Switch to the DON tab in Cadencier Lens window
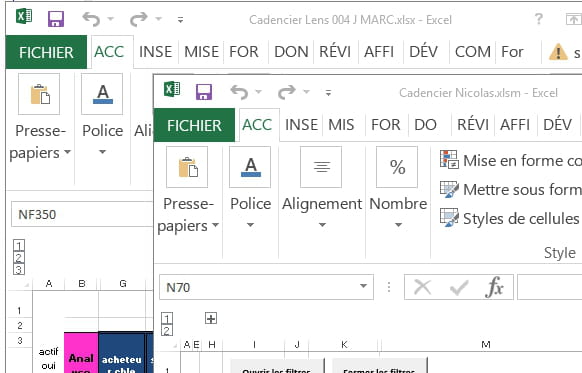This screenshot has width=582, height=373. (x=291, y=52)
